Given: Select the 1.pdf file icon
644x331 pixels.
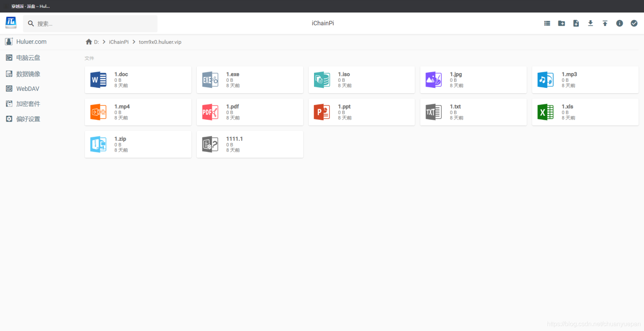Looking at the screenshot, I should click(210, 112).
